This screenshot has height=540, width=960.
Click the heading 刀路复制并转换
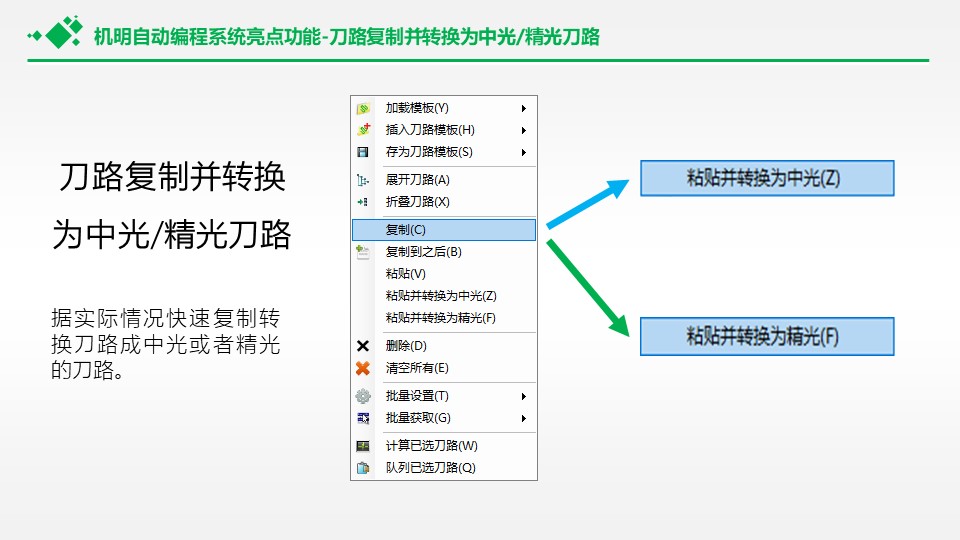[172, 177]
